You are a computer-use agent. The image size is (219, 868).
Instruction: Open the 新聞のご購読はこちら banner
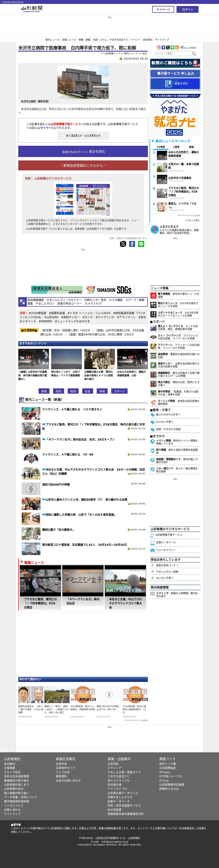(x=175, y=63)
